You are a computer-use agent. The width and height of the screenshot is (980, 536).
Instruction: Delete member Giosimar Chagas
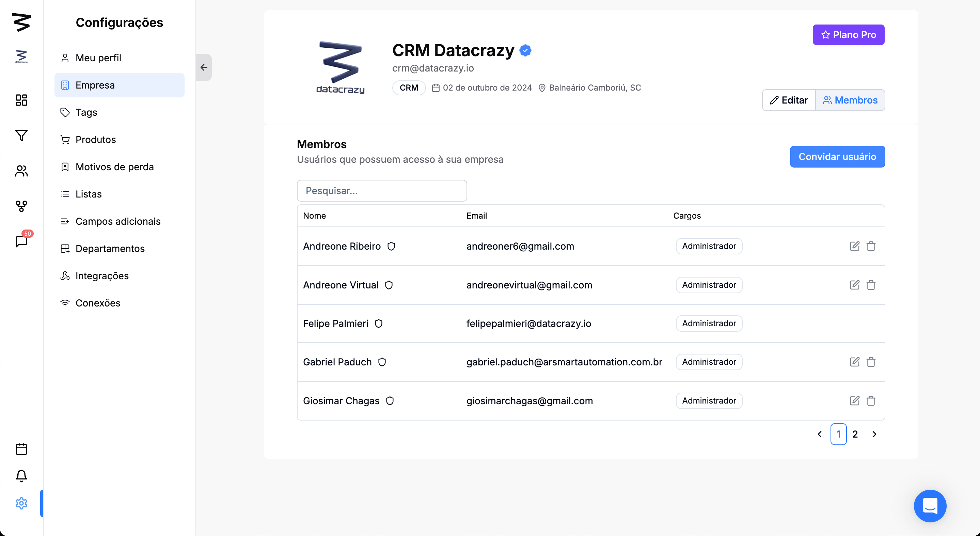pos(871,400)
